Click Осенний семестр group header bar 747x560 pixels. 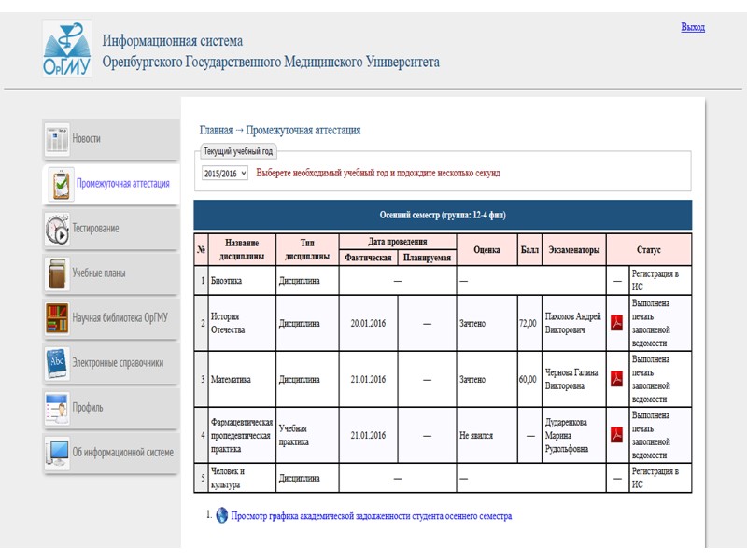point(443,215)
